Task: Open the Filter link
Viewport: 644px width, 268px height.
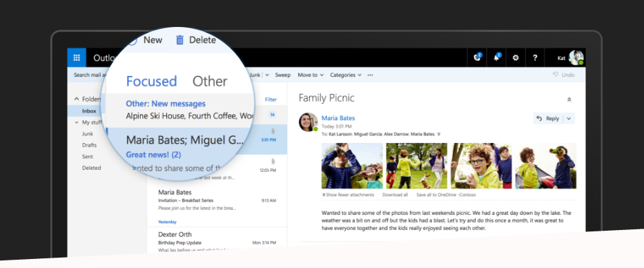Action: [x=271, y=99]
